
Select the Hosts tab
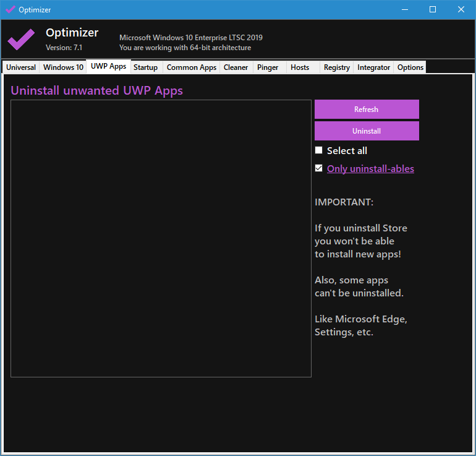click(x=300, y=67)
